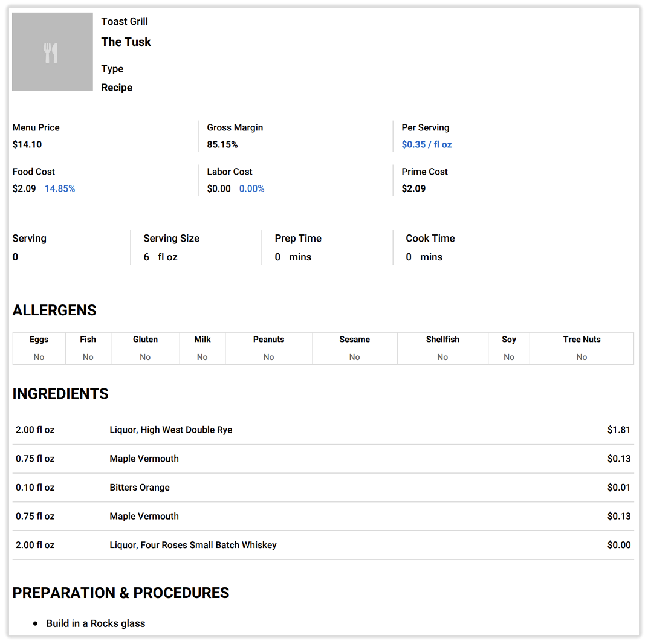Click the $1.81 ingredient cost
This screenshot has width=648, height=644.
pyautogui.click(x=618, y=430)
